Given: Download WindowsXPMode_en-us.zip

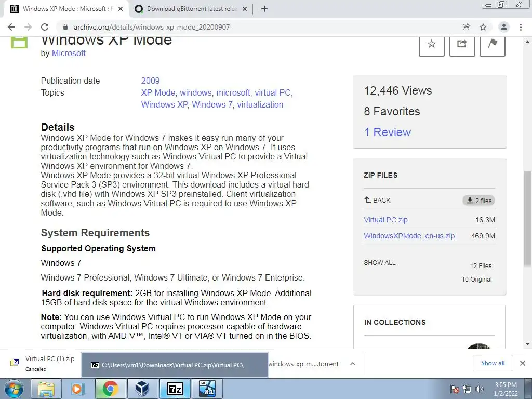Looking at the screenshot, I should 409,236.
